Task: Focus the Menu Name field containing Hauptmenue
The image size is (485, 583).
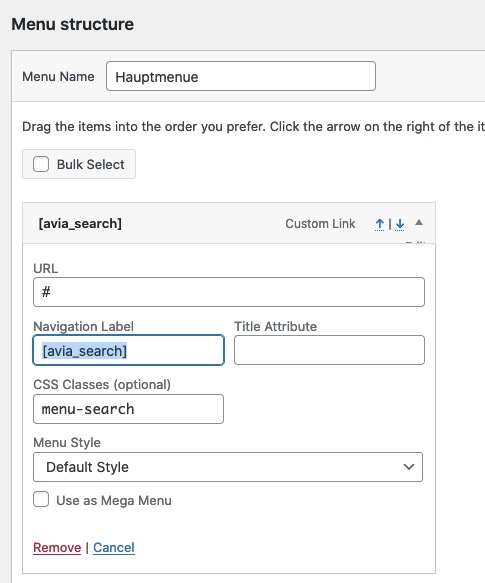Action: (x=241, y=76)
